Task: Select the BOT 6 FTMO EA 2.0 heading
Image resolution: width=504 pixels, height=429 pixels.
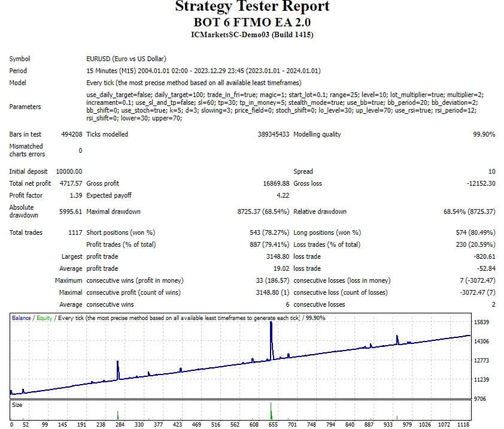Action: (252, 22)
